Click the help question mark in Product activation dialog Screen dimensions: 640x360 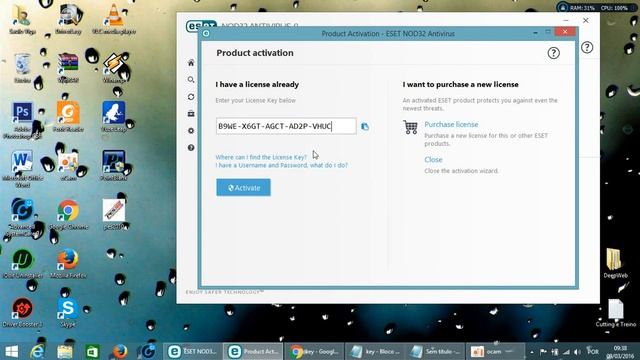click(553, 53)
